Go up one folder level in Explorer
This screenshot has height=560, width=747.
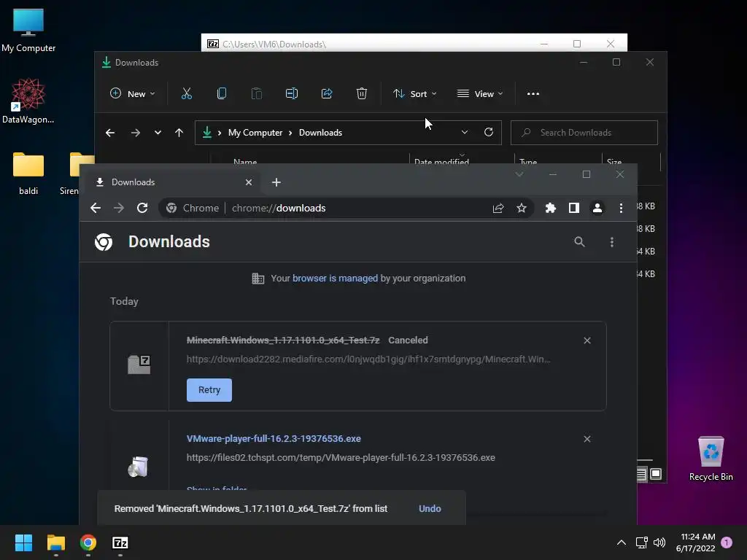point(179,133)
